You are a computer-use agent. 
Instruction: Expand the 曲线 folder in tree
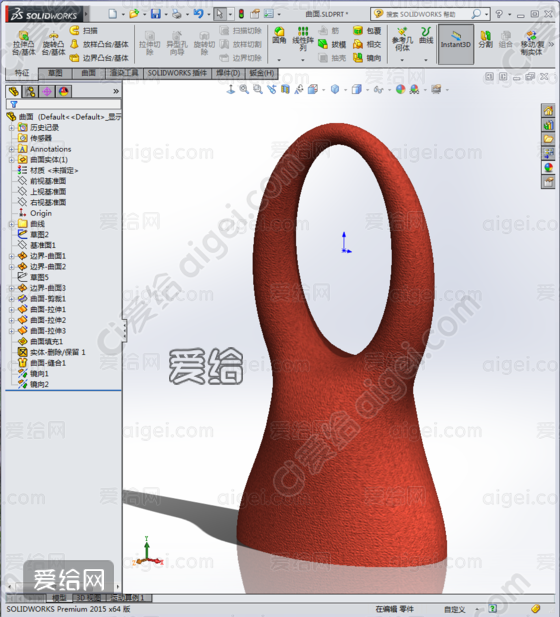[11, 224]
